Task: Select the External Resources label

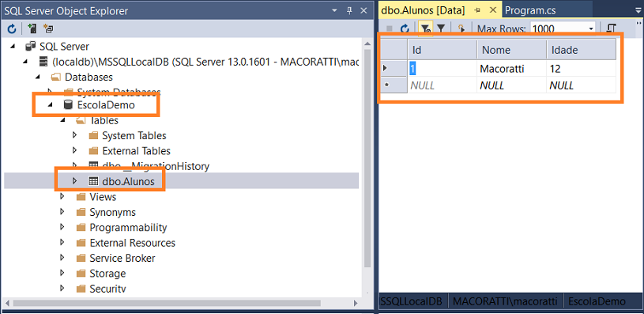Action: (132, 243)
